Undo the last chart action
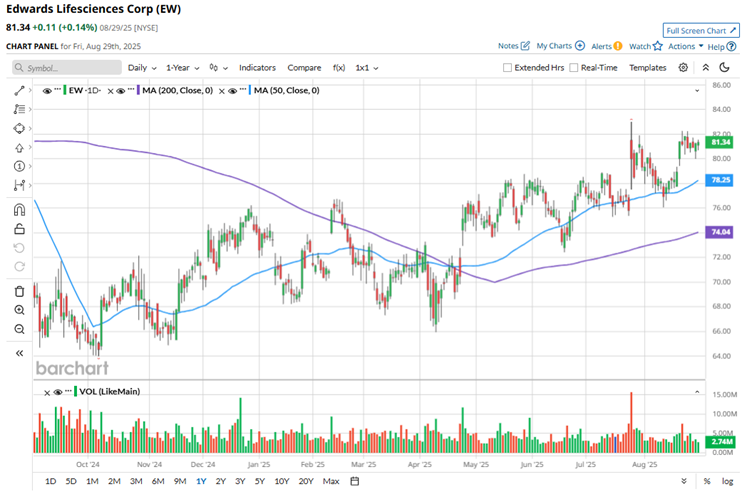The height and width of the screenshot is (504, 752). [19, 248]
